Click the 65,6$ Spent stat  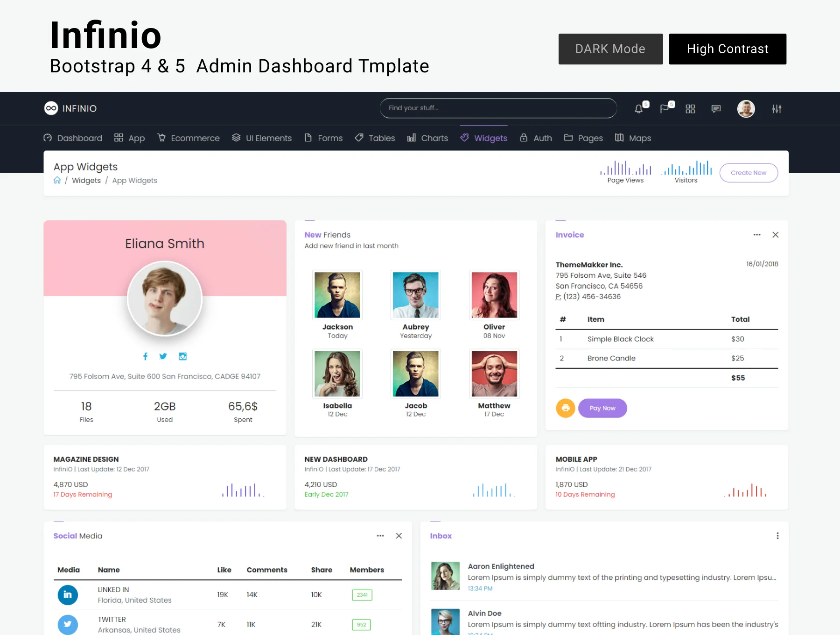(x=243, y=412)
